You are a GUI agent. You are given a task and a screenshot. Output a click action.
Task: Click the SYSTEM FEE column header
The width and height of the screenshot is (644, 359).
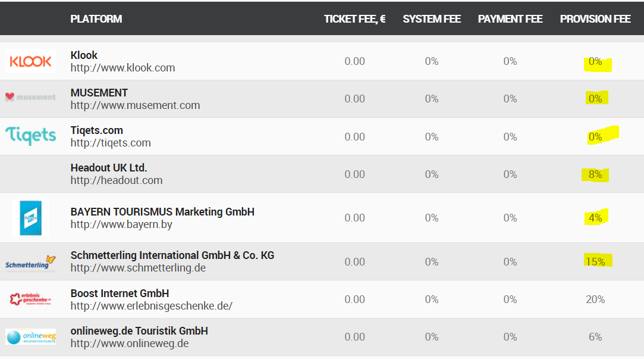pos(432,19)
